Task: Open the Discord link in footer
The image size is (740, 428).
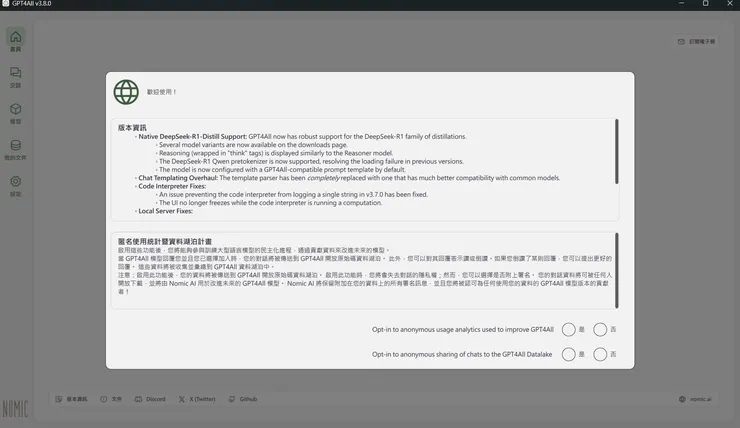Action: pos(150,399)
